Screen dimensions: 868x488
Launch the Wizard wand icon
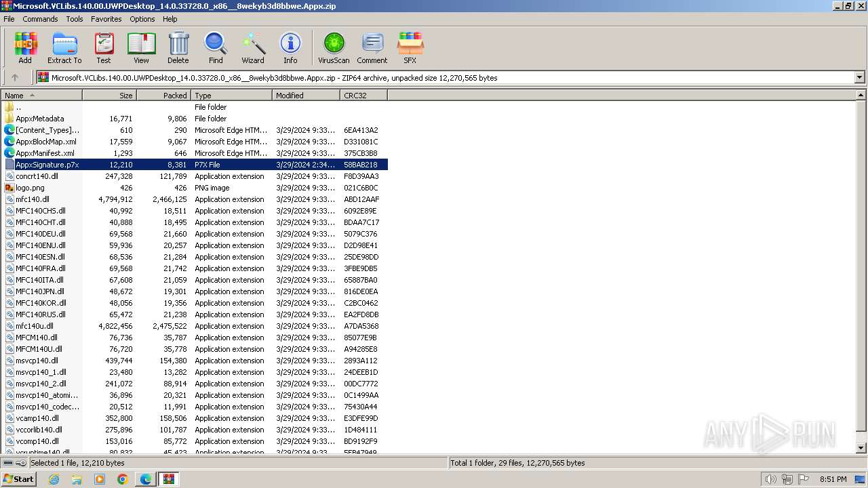point(253,47)
